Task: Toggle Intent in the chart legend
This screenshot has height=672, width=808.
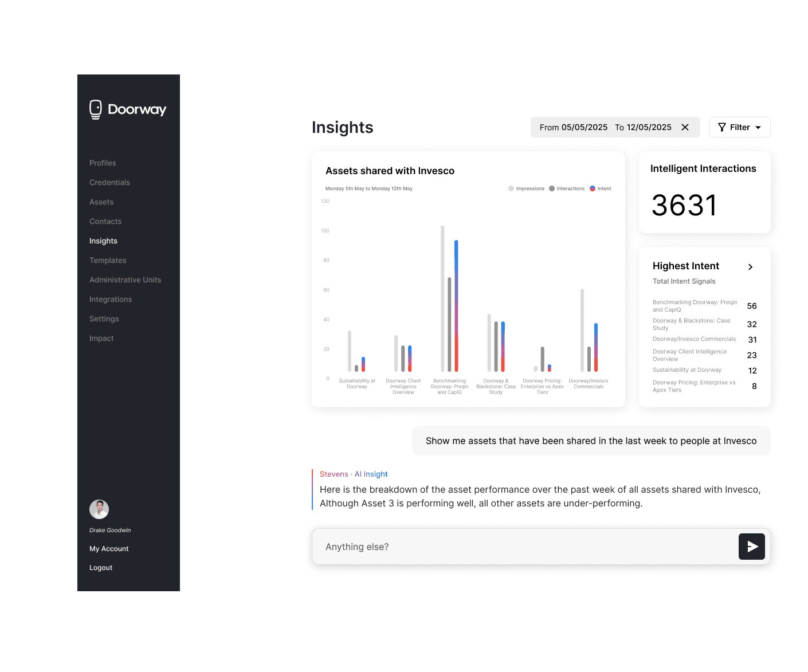Action: pyautogui.click(x=599, y=188)
